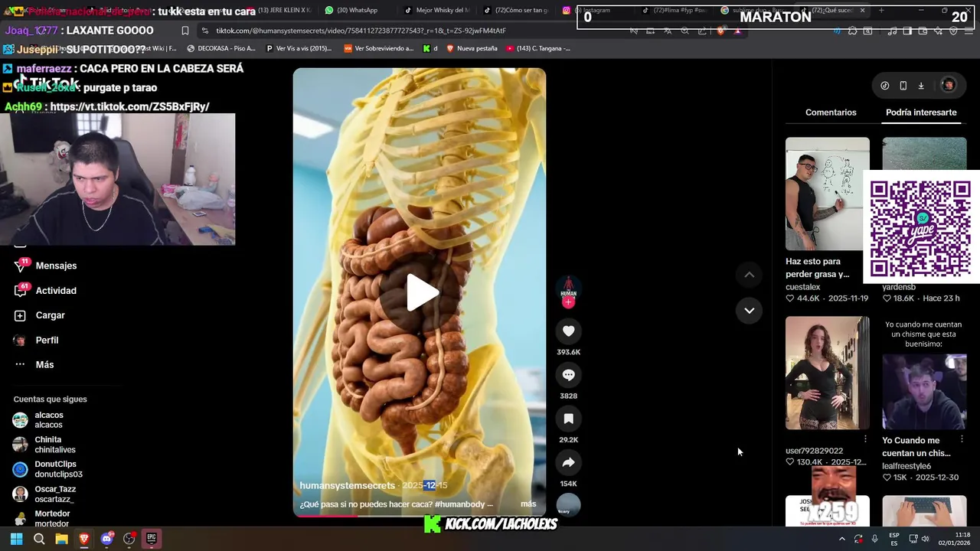980x551 pixels.
Task: Open more options for user792829022 video
Action: [x=865, y=439]
